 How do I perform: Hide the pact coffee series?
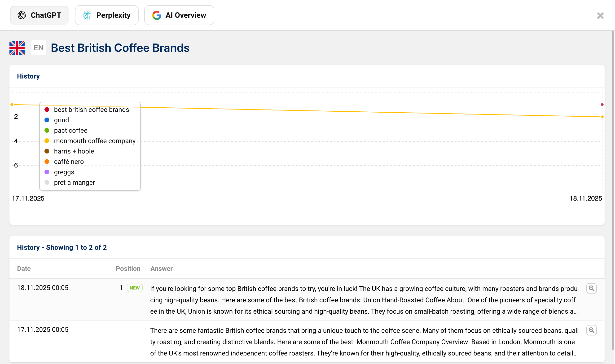[x=70, y=130]
